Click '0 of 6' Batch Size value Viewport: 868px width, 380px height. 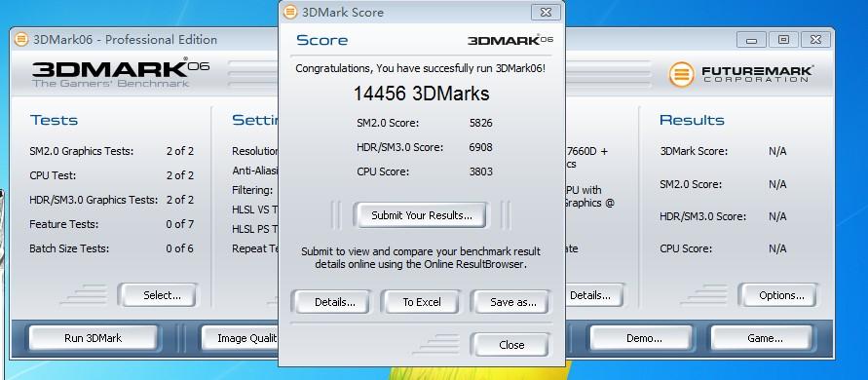[x=180, y=248]
